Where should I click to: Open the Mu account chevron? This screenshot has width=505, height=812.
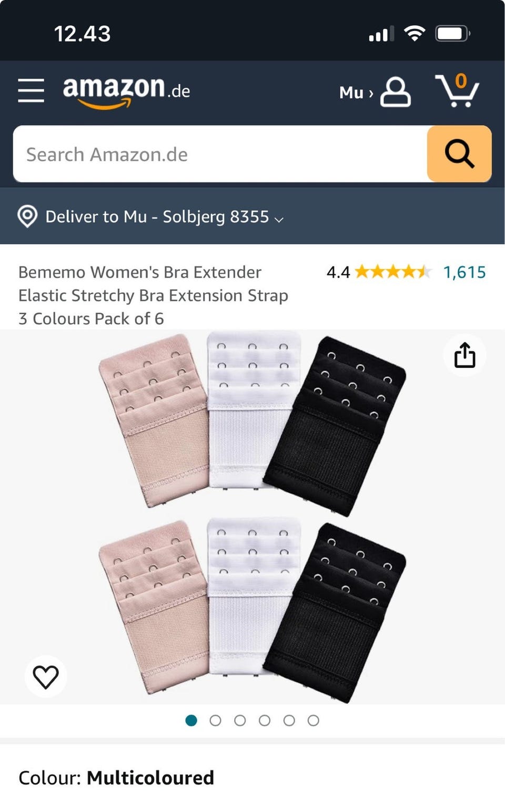[x=371, y=94]
